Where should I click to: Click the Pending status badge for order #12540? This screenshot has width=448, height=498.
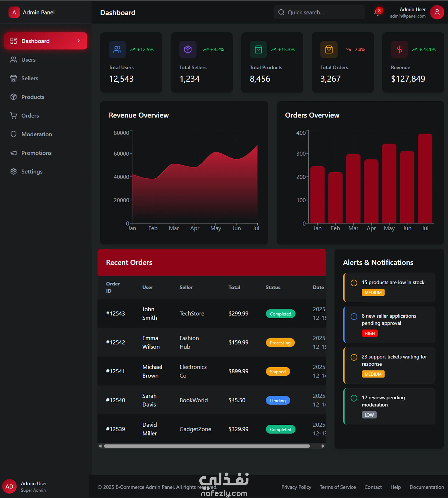pyautogui.click(x=278, y=400)
